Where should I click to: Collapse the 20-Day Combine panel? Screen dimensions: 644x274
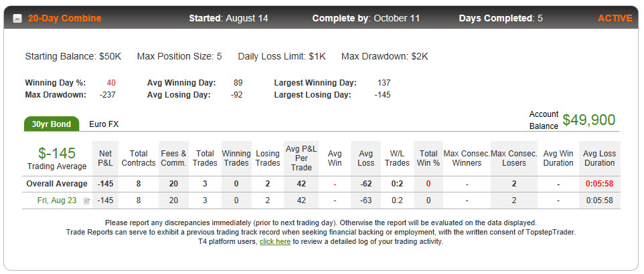17,19
